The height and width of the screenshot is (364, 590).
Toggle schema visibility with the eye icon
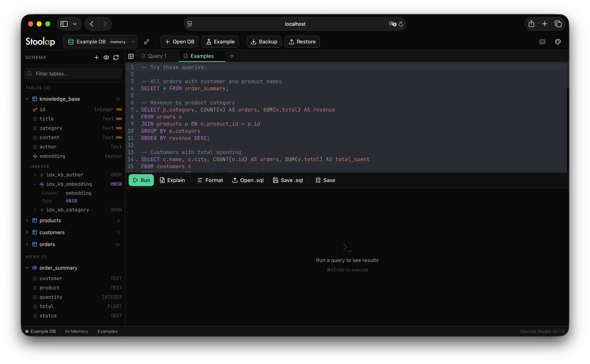point(106,57)
